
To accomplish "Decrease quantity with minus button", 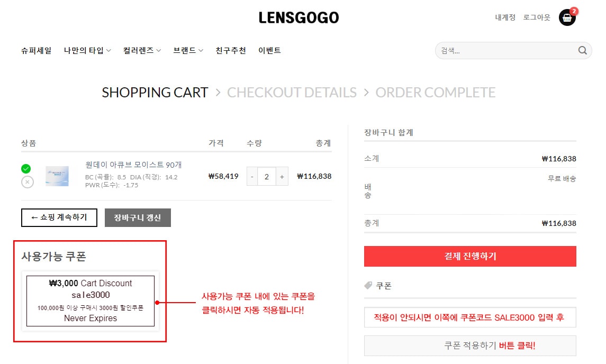I will point(252,176).
